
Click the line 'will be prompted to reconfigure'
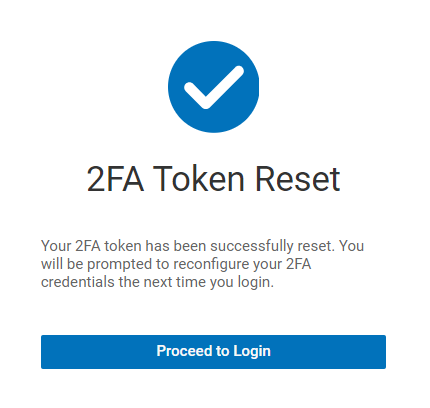176,264
